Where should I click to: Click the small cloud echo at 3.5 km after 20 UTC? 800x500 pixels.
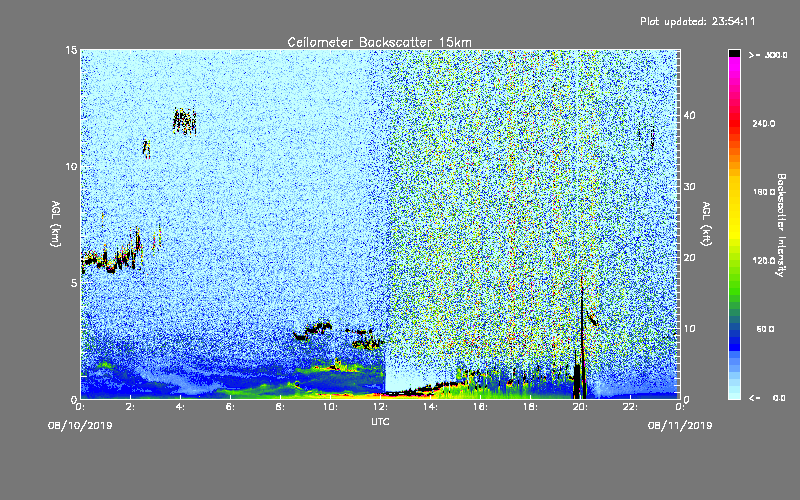coord(592,319)
